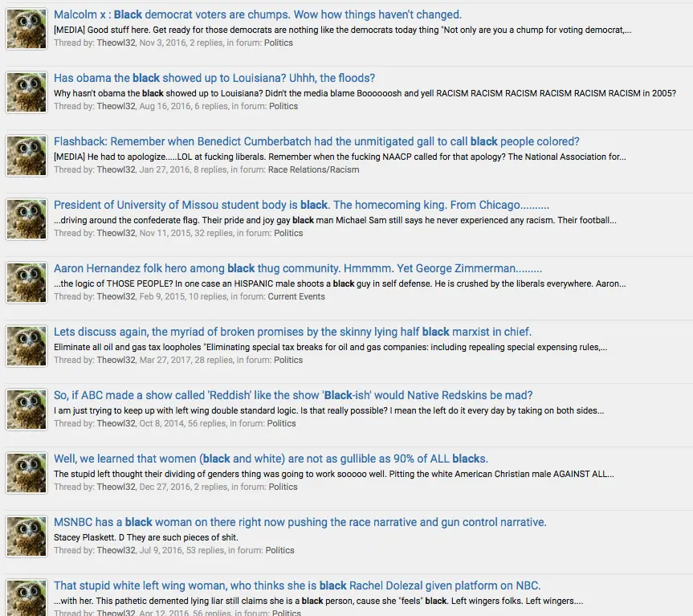Open thread about women not gullible
This screenshot has width=693, height=616.
pyautogui.click(x=271, y=459)
